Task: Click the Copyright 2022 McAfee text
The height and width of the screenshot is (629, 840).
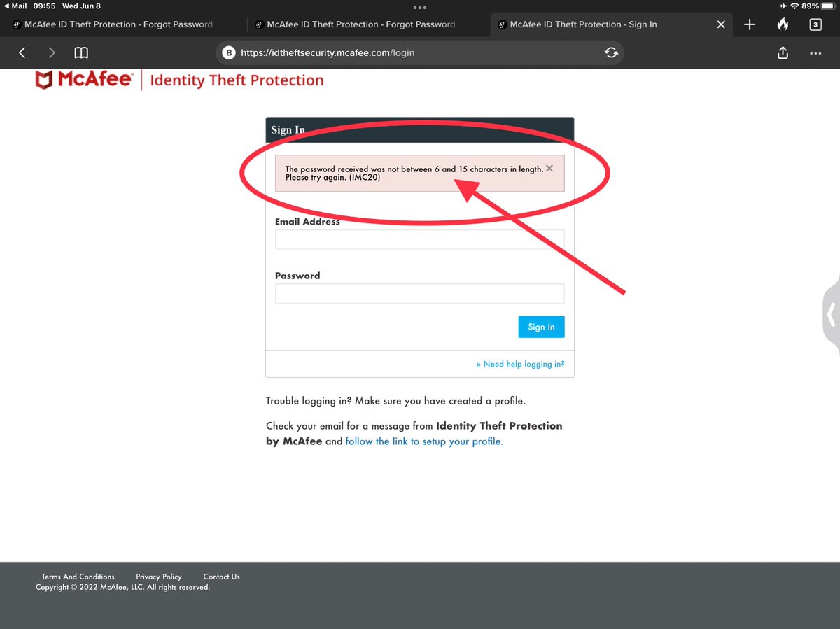Action: click(122, 587)
